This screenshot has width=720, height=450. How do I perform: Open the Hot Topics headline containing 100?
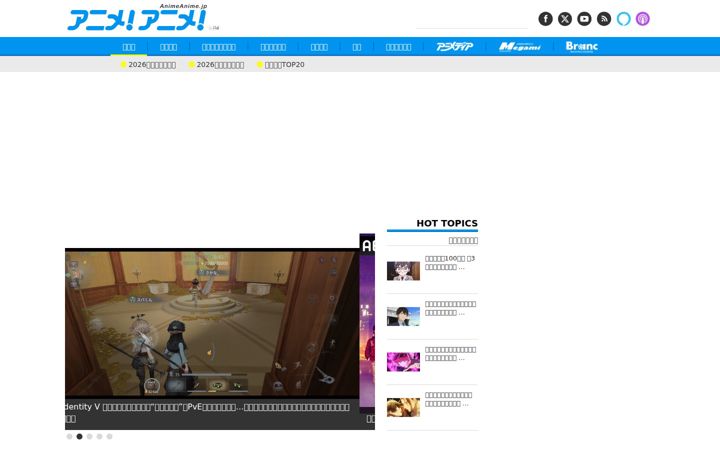(450, 263)
